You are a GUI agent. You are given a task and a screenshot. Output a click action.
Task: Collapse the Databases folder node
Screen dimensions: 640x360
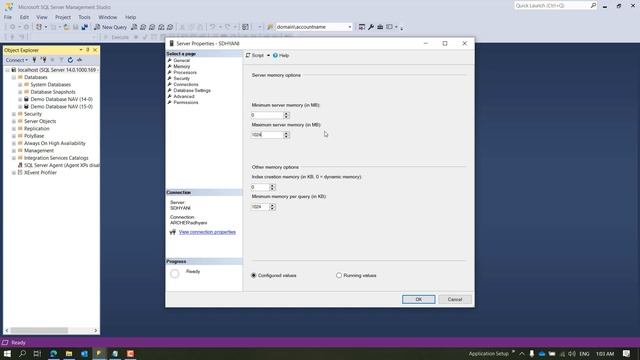(x=14, y=77)
